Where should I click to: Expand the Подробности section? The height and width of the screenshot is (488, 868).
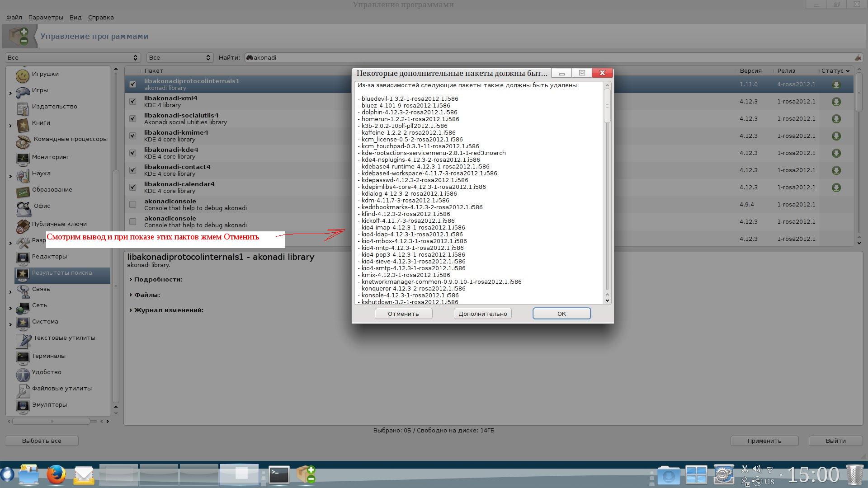158,279
